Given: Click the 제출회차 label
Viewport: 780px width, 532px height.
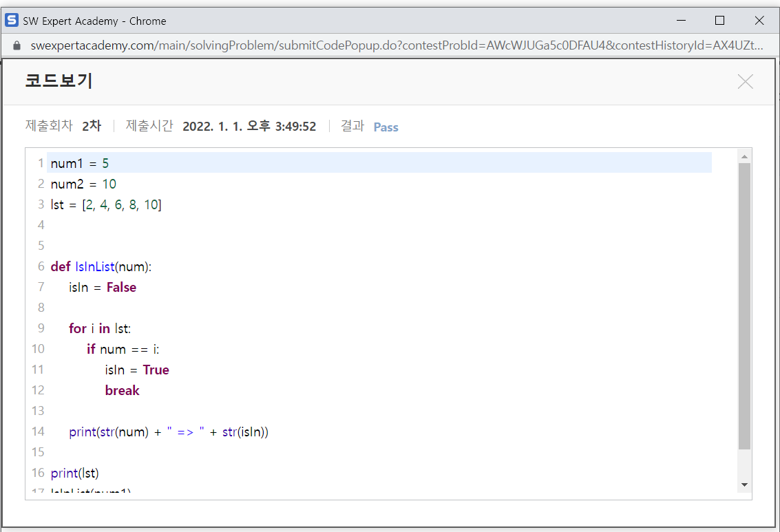Looking at the screenshot, I should [49, 126].
